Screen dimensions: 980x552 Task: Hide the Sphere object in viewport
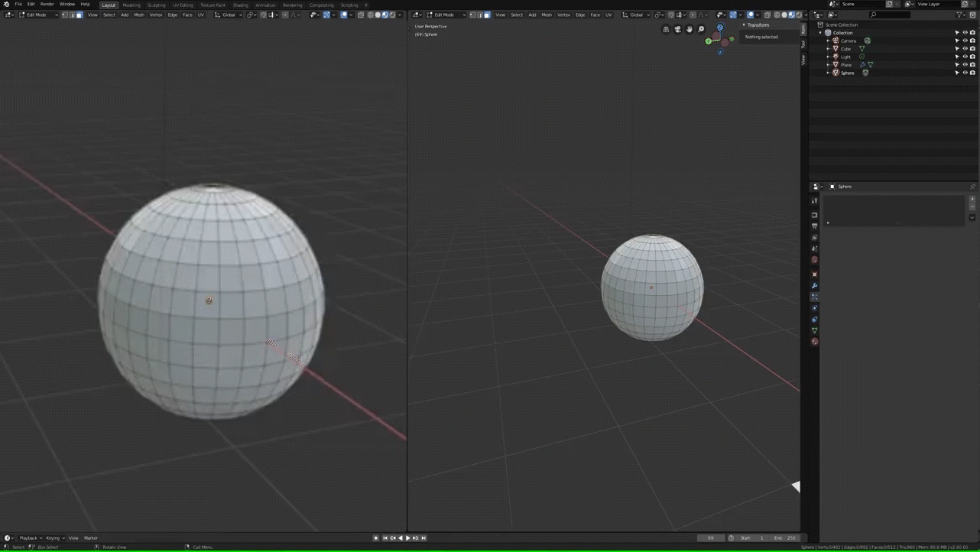point(965,73)
